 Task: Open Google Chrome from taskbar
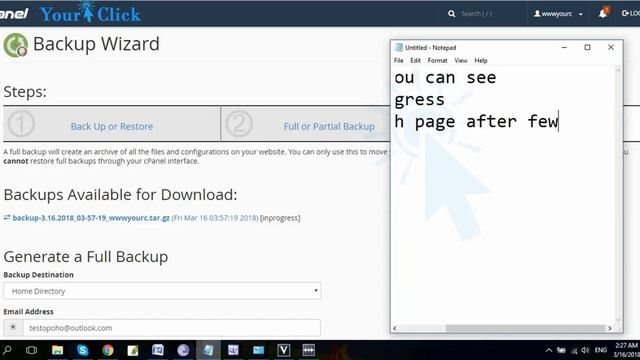(x=108, y=350)
